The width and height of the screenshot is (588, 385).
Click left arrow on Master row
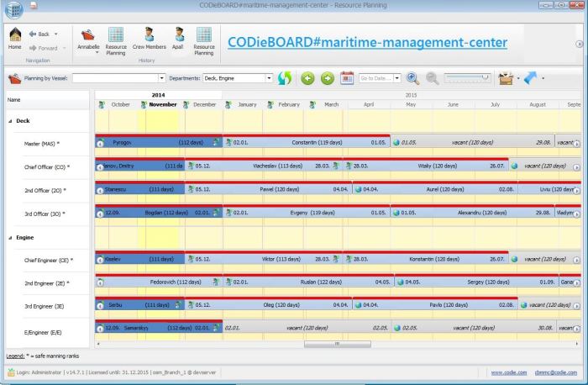pos(100,144)
